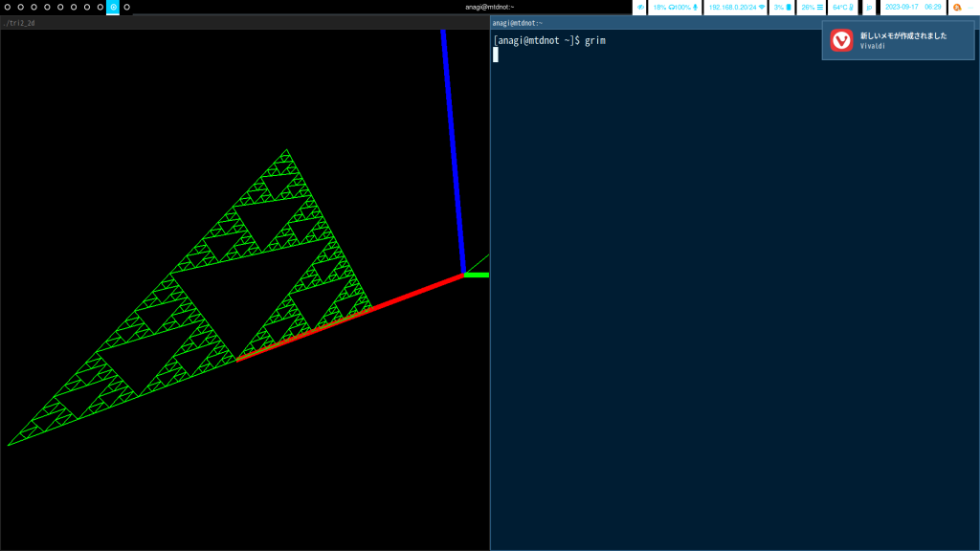Click the eye icon in status bar
Screen dimensions: 980x551
(x=640, y=7)
